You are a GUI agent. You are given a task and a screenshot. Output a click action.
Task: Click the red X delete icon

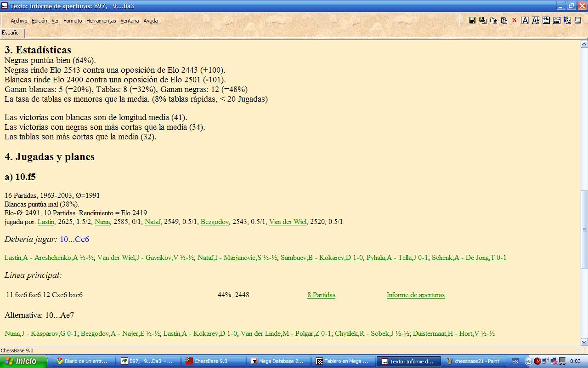click(514, 20)
